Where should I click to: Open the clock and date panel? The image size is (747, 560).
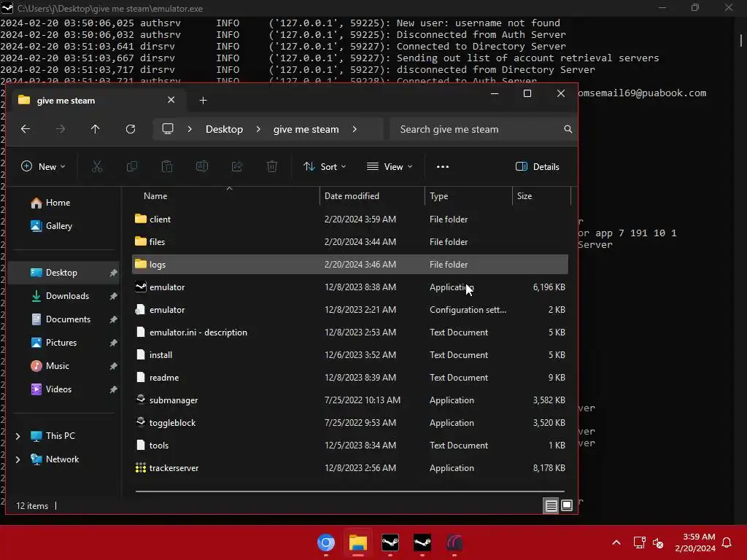pos(695,542)
